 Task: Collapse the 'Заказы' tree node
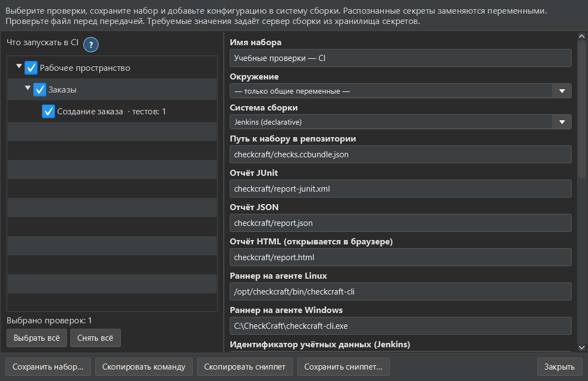(x=27, y=88)
